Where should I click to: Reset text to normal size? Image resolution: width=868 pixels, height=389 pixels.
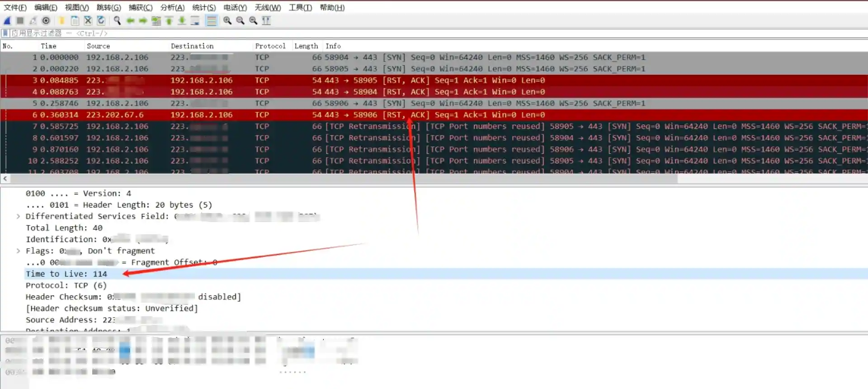click(x=253, y=21)
